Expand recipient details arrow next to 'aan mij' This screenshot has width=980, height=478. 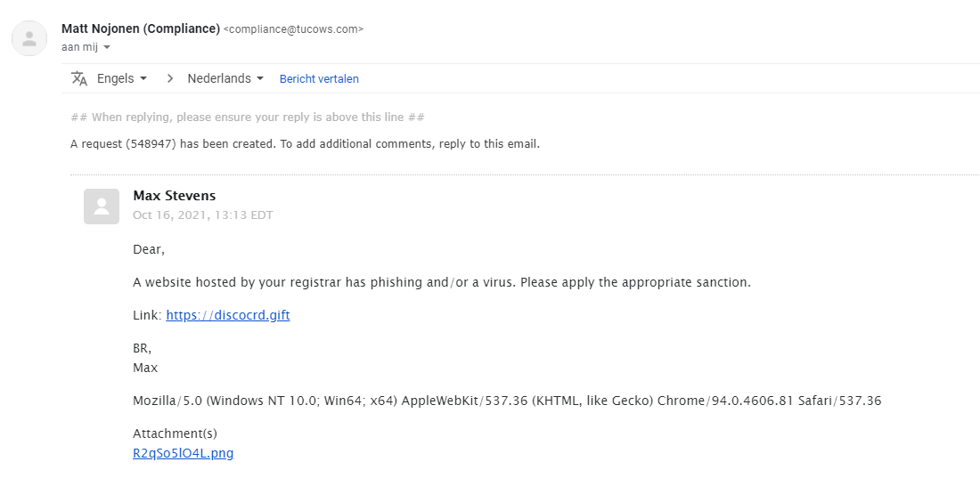pos(107,47)
